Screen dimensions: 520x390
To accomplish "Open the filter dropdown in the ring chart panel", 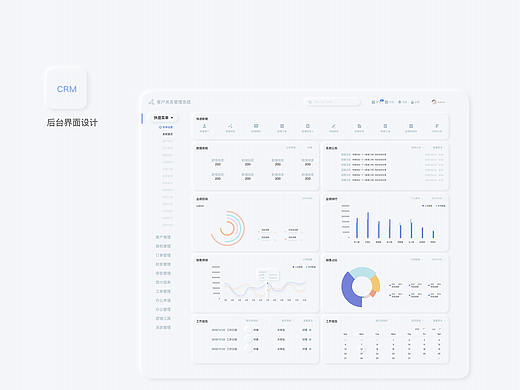I will tap(307, 198).
